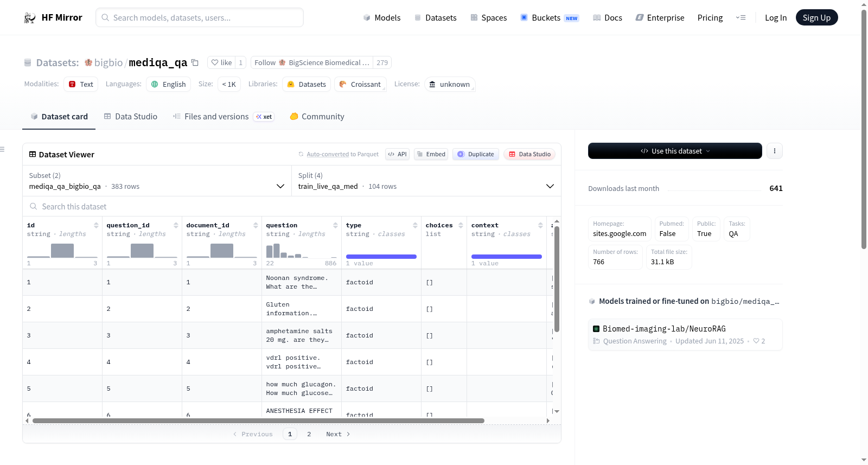Open the follower count 279

coord(382,62)
